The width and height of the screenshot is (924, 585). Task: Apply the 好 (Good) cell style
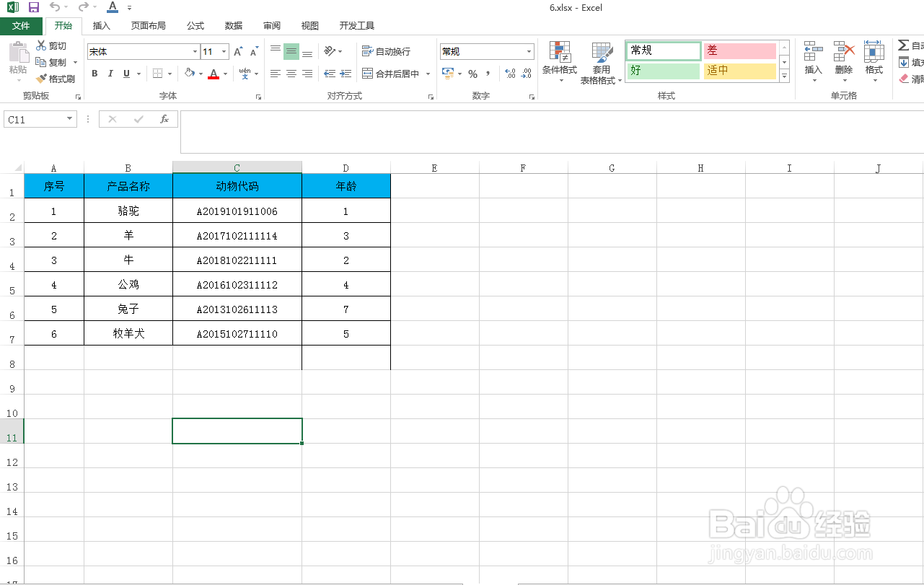[x=664, y=71]
